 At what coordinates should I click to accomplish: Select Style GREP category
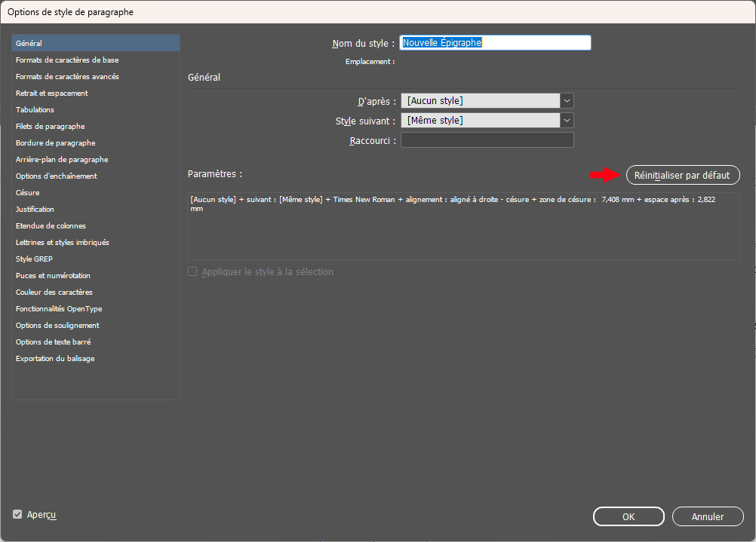click(35, 259)
